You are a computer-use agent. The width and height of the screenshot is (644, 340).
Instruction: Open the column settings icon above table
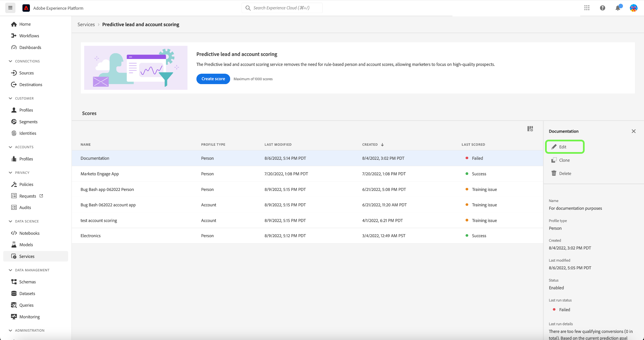click(x=530, y=129)
